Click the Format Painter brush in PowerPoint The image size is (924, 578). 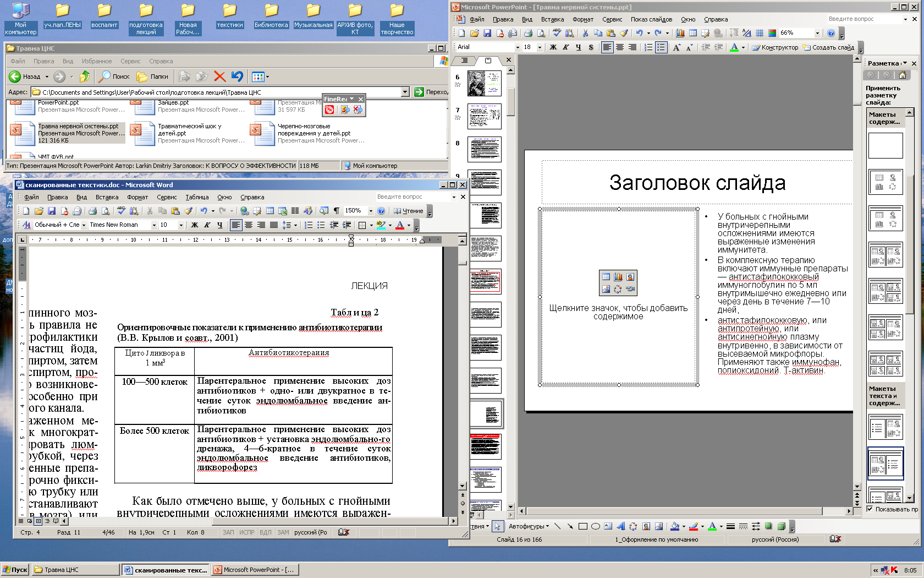624,33
